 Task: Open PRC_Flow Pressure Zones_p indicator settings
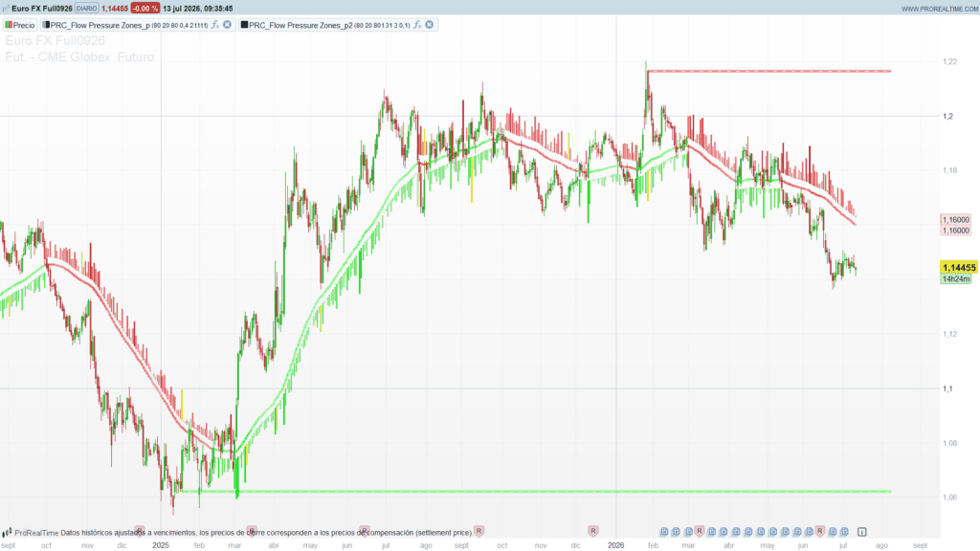[100, 25]
